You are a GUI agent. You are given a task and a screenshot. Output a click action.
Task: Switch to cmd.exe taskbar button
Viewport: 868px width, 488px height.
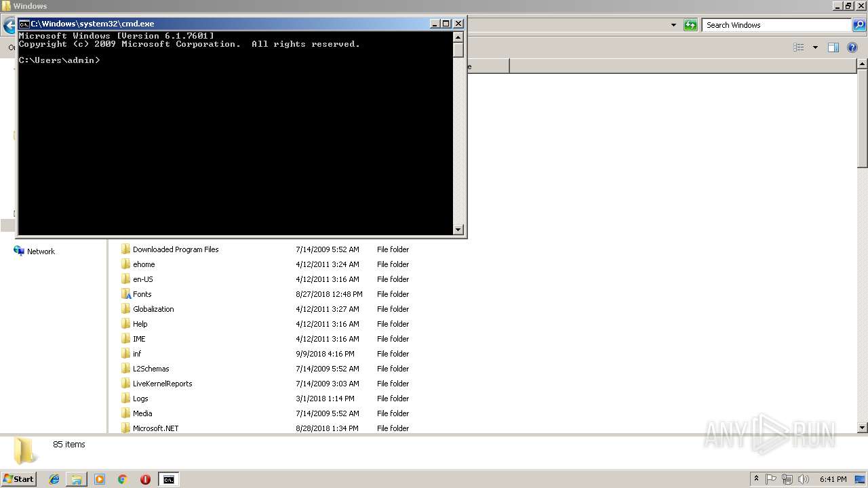168,479
